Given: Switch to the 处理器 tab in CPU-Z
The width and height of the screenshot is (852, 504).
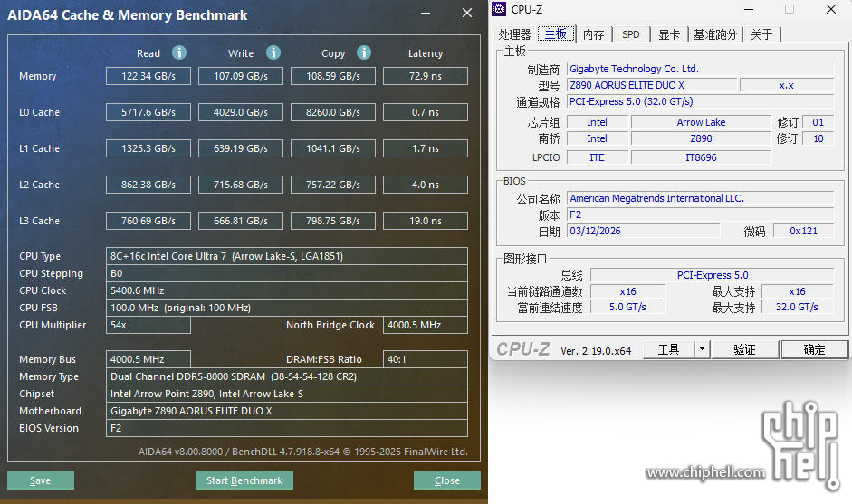Looking at the screenshot, I should pyautogui.click(x=514, y=34).
